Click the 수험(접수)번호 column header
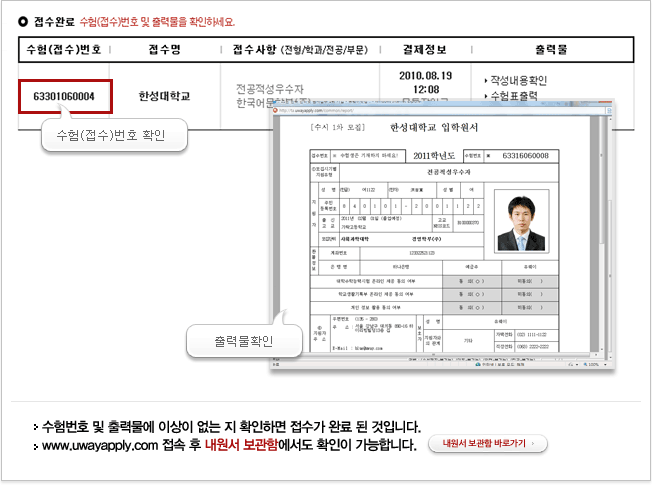652x485 pixels. pos(64,49)
